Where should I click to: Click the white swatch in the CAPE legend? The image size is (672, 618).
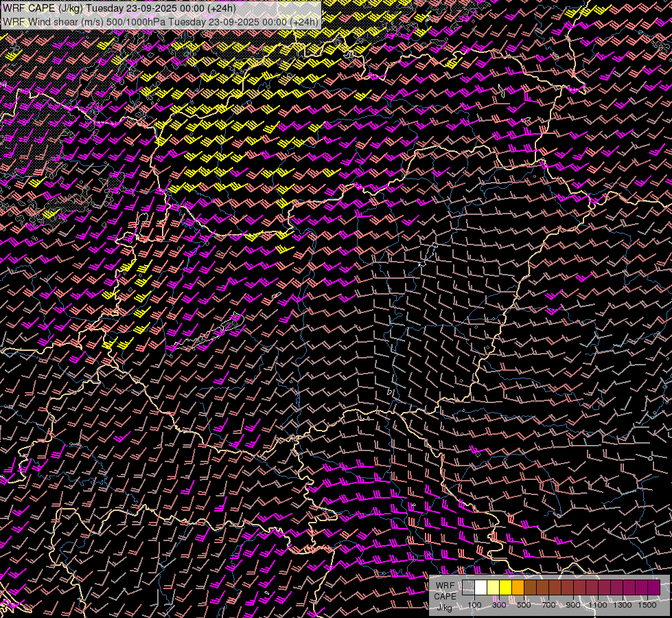[480, 587]
